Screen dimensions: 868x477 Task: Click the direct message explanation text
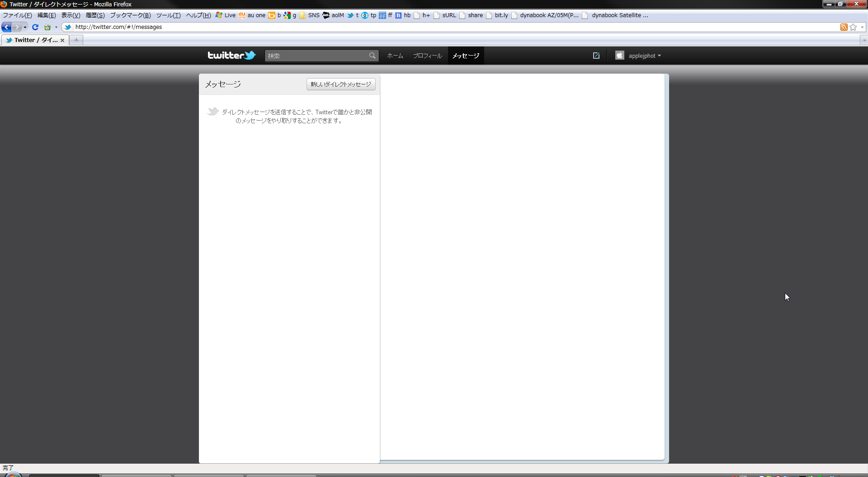tap(297, 116)
